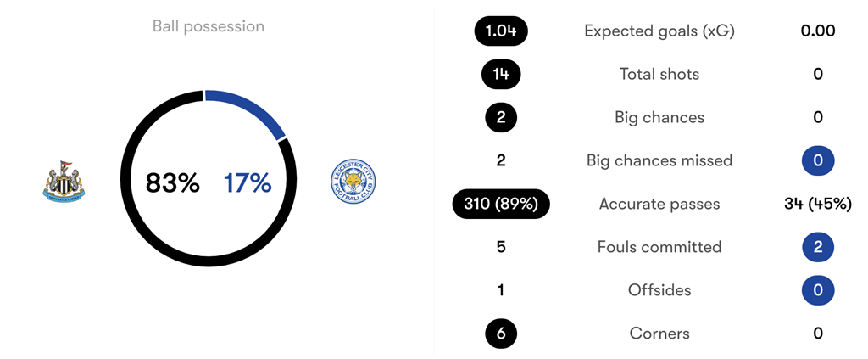Screen dimensions: 868x359
Task: Select the Fouls committed label
Action: point(659,247)
